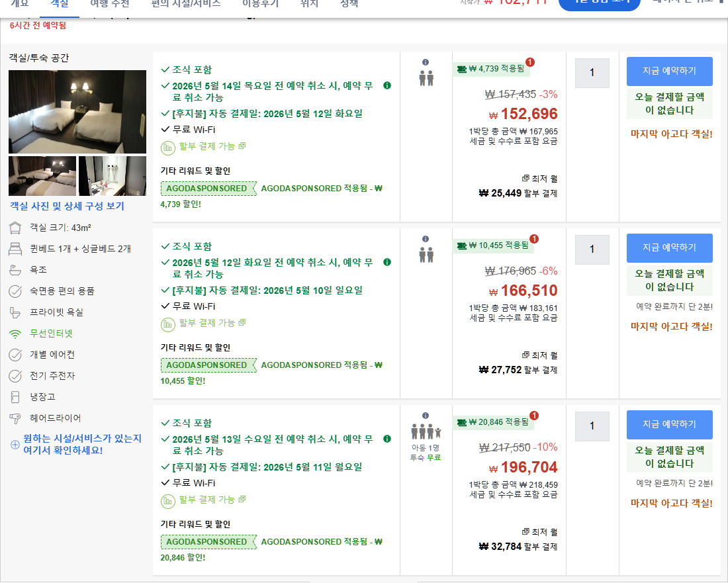This screenshot has width=728, height=583.
Task: Click AGODASPONSORED coupon tag in first offer
Action: click(x=208, y=189)
